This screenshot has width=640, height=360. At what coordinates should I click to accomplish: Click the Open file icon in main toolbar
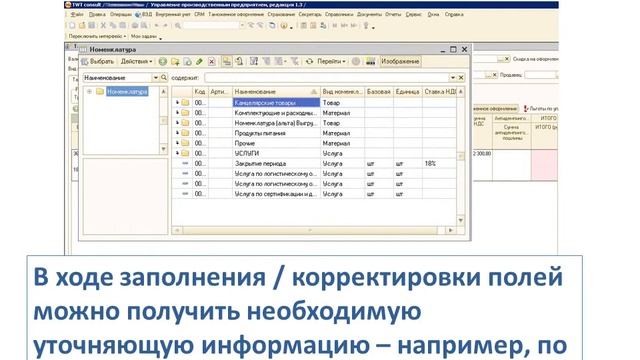(82, 25)
